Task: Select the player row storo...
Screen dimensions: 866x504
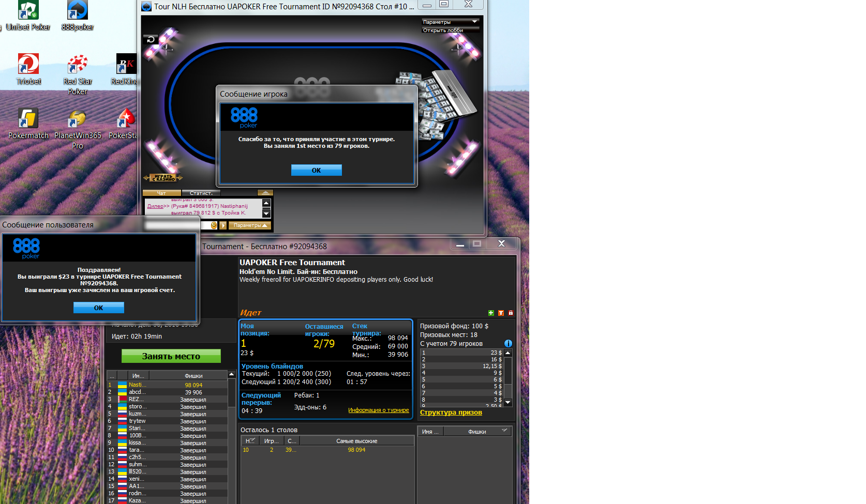Action: (x=167, y=406)
